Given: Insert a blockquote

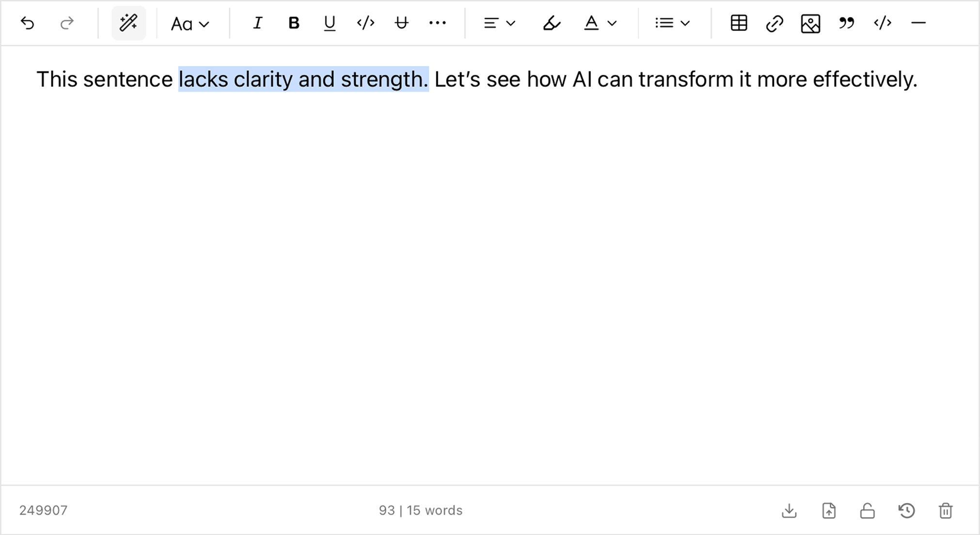Looking at the screenshot, I should pos(846,23).
